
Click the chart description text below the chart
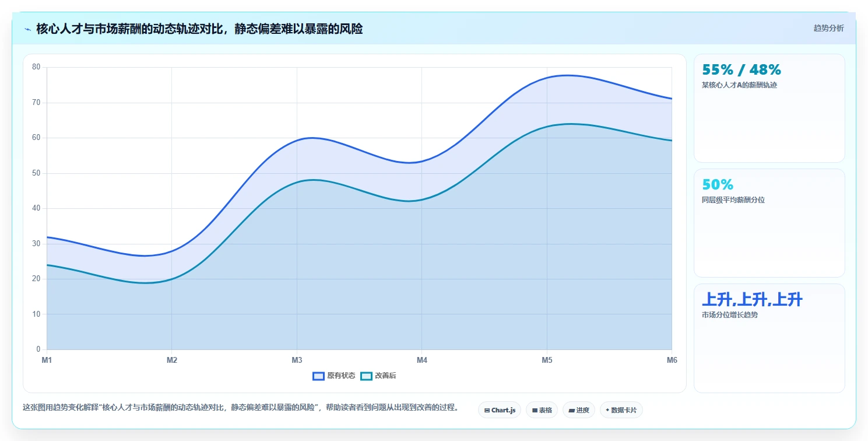click(240, 407)
